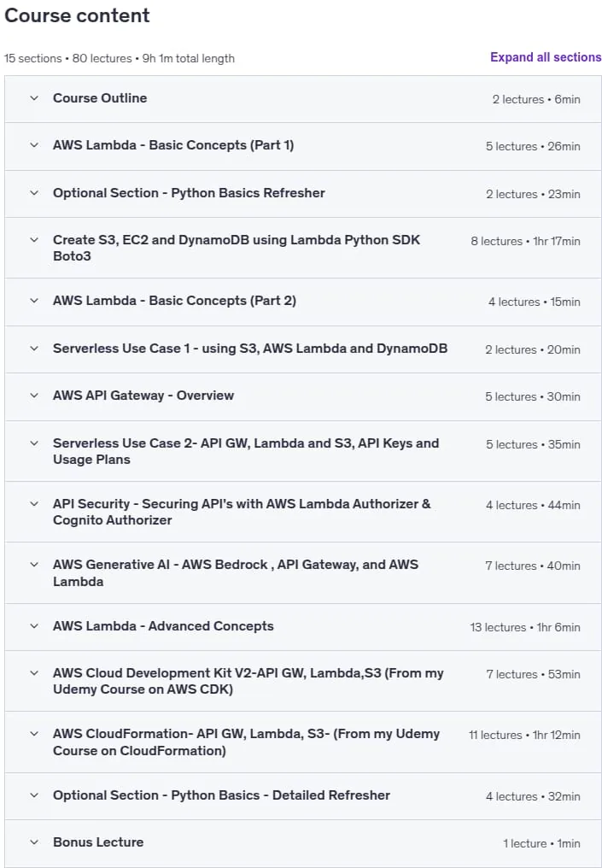This screenshot has height=868, width=602.
Task: Expand the Course Outline section chevron
Action: [x=34, y=98]
